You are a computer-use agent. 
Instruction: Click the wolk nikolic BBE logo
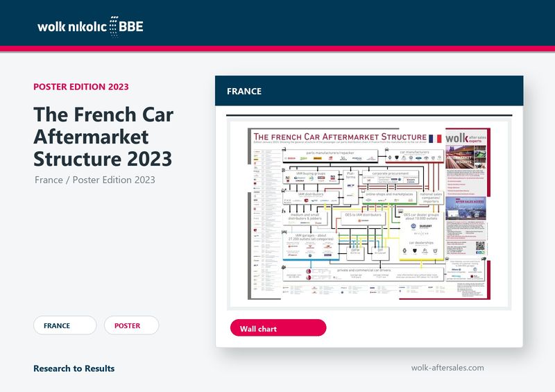[x=90, y=26]
